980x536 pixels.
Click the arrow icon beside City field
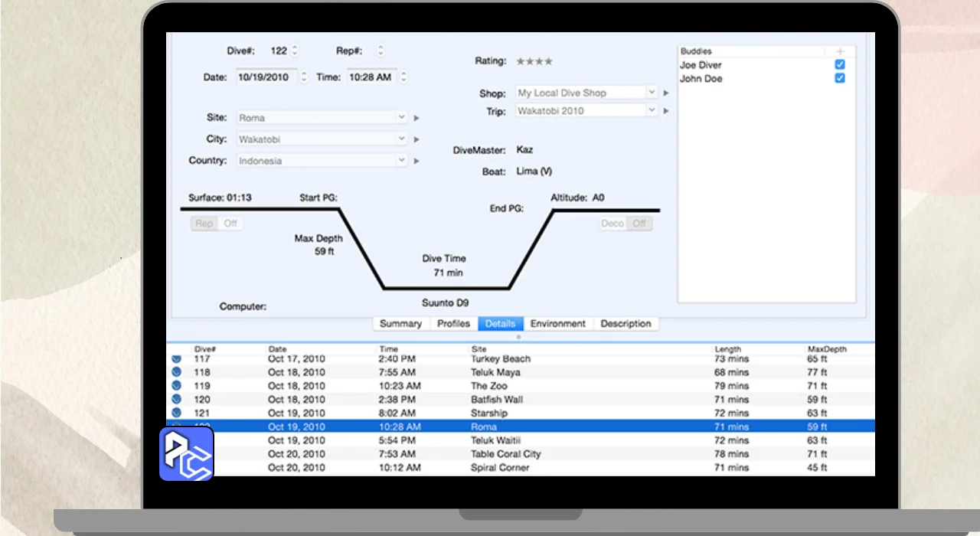click(x=416, y=139)
